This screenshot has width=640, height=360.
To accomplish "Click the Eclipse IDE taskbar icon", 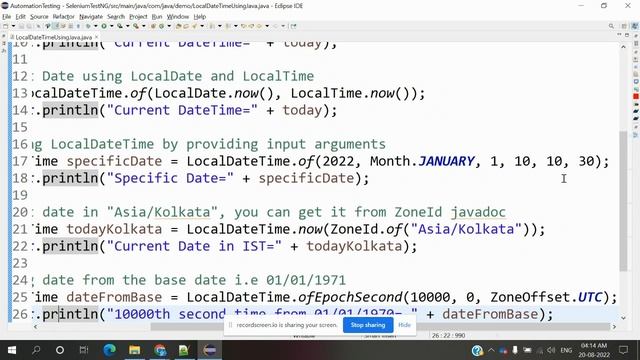I will point(210,350).
